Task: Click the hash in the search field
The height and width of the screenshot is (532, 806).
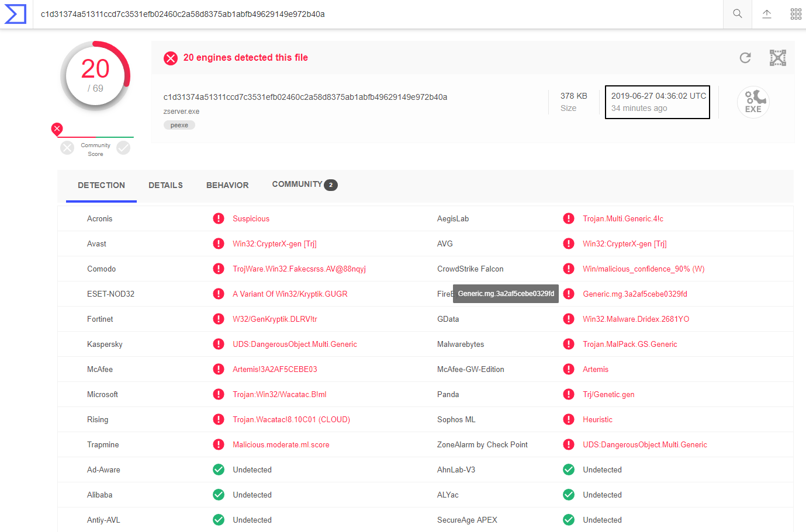Action: [x=183, y=14]
